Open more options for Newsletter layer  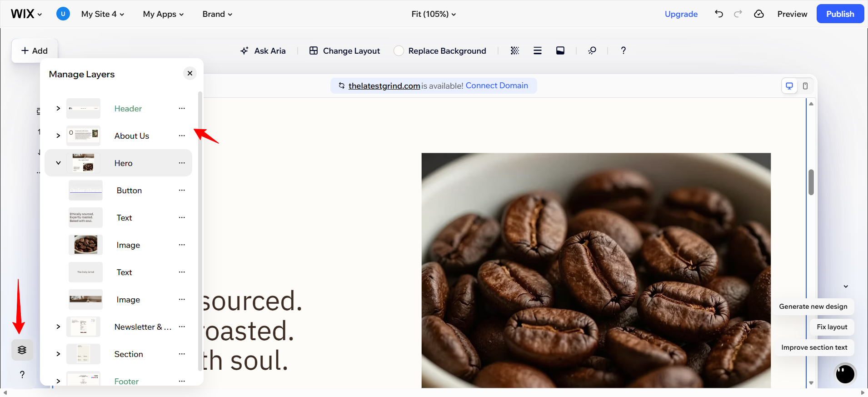pos(182,327)
